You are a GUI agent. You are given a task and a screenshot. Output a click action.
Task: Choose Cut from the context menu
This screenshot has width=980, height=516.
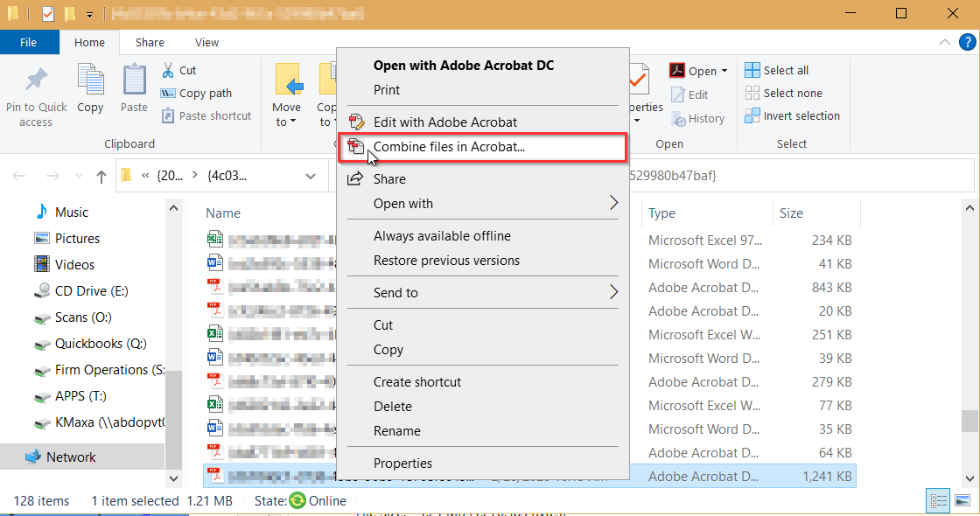pyautogui.click(x=482, y=324)
